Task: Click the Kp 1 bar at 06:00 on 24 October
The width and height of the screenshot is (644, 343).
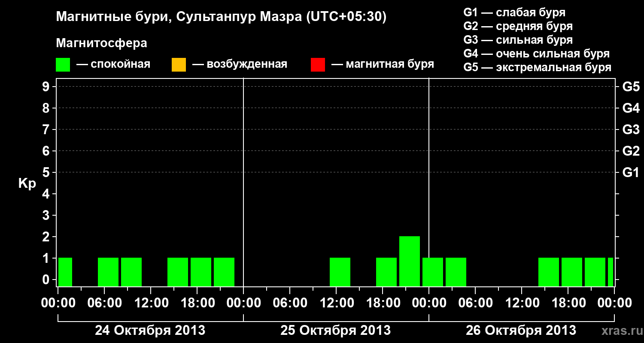Action: click(x=108, y=272)
